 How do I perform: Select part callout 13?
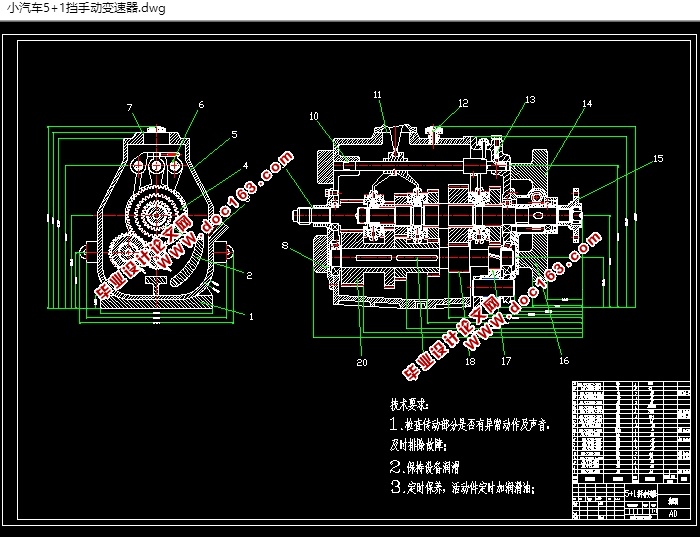[530, 100]
